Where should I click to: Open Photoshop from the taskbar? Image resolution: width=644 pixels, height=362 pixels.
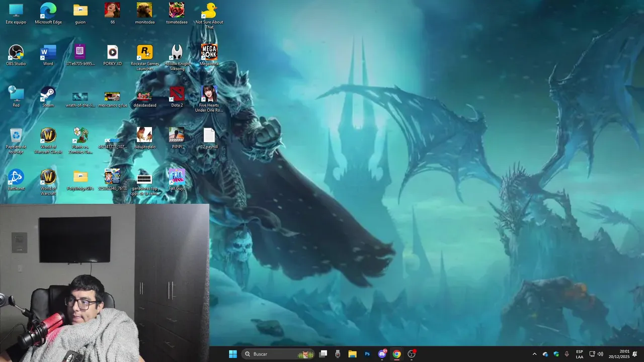click(367, 354)
